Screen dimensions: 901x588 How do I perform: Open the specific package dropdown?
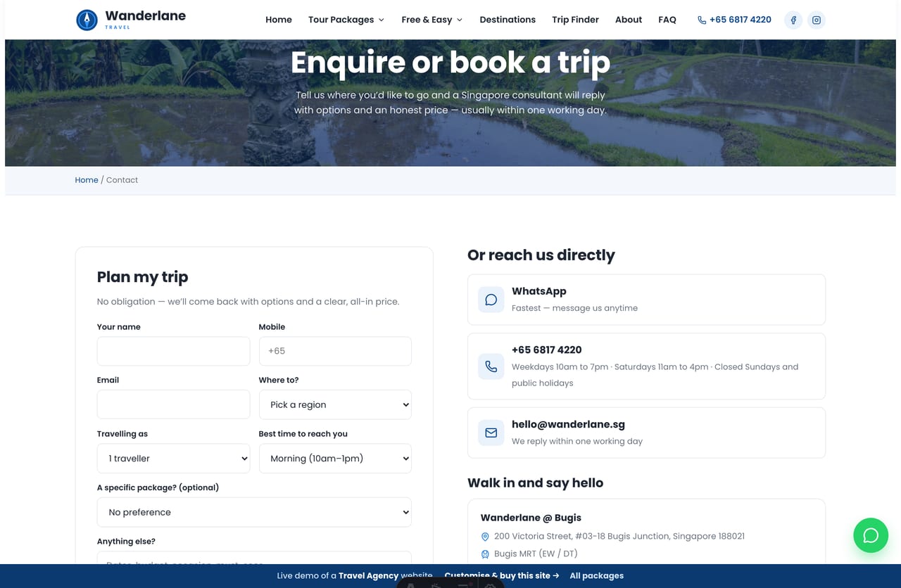(x=254, y=512)
